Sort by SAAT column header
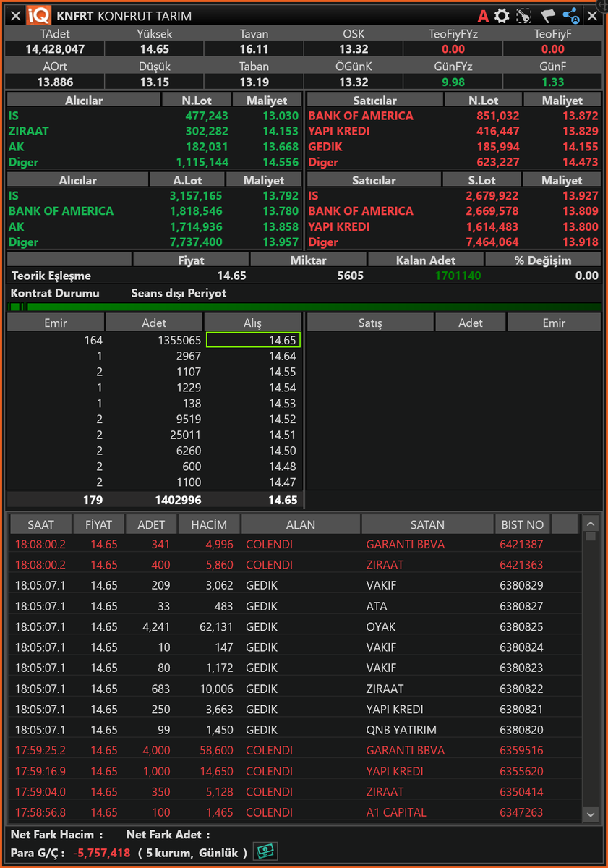The width and height of the screenshot is (608, 868). (40, 524)
